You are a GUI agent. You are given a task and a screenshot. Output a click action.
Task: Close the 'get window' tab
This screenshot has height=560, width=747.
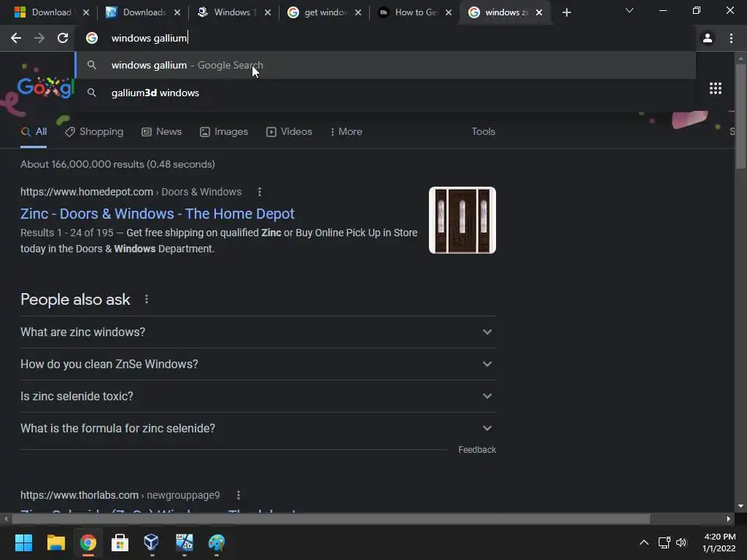tap(358, 13)
